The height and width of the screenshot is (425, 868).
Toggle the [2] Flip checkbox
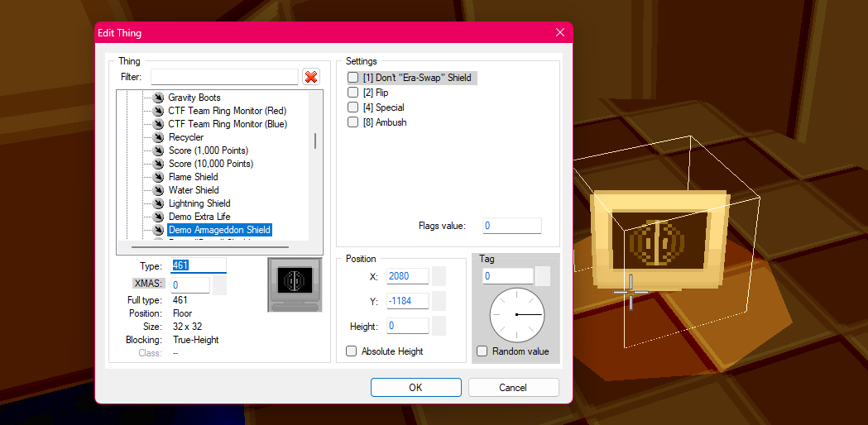(352, 93)
